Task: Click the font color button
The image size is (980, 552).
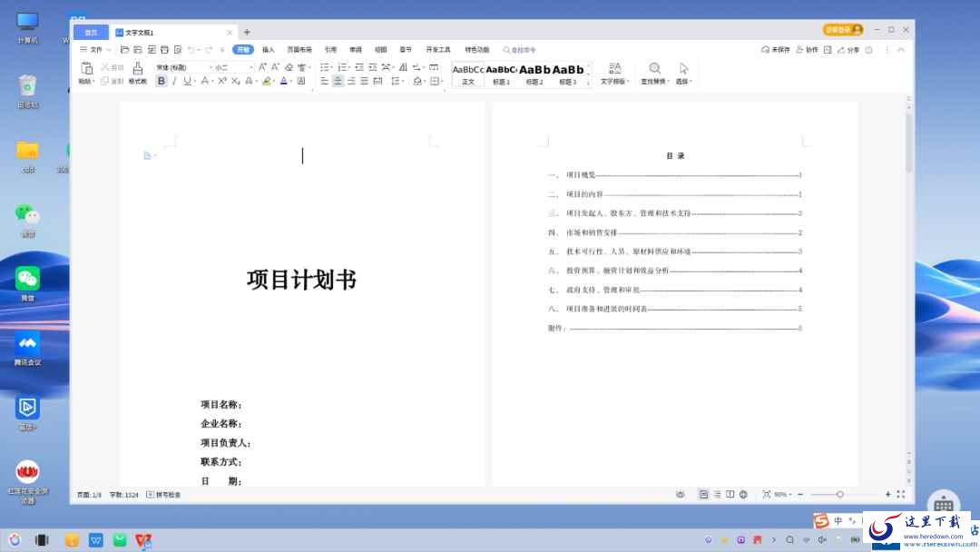Action: (284, 82)
